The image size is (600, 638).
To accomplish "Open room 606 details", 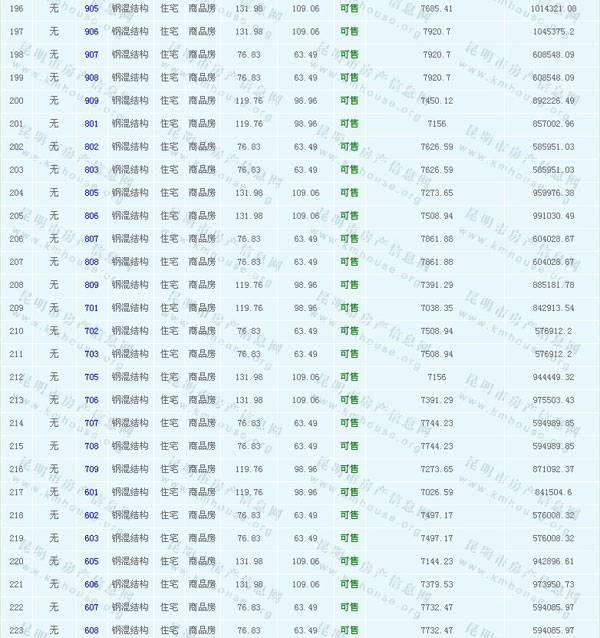I will coord(92,584).
